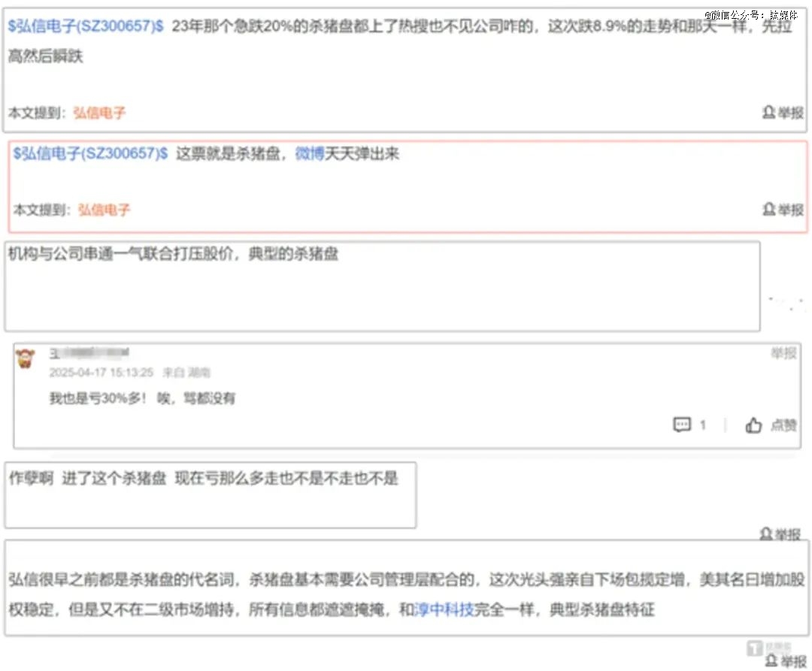Click the 举报 icon next to the user comment
This screenshot has width=812, height=671.
tap(783, 354)
